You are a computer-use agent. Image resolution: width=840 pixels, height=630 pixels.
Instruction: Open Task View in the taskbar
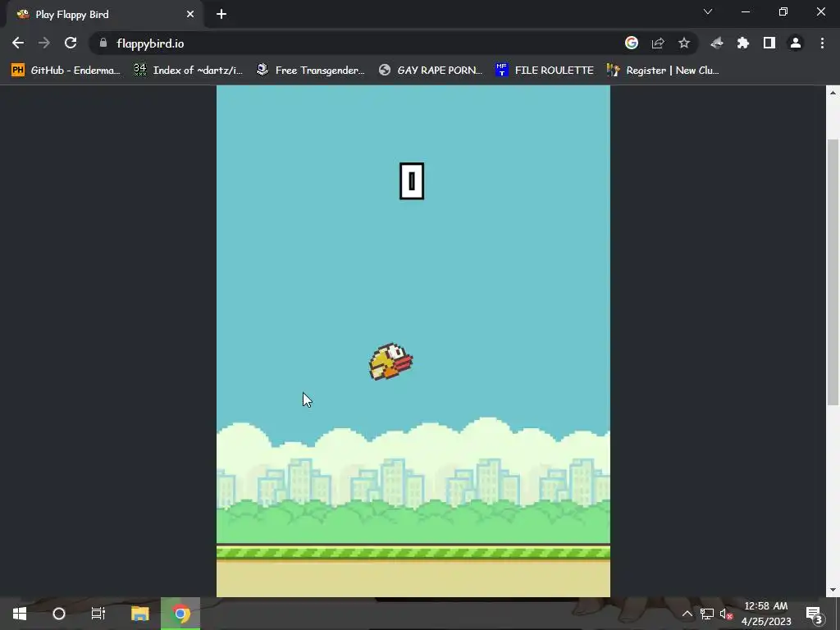pos(98,614)
